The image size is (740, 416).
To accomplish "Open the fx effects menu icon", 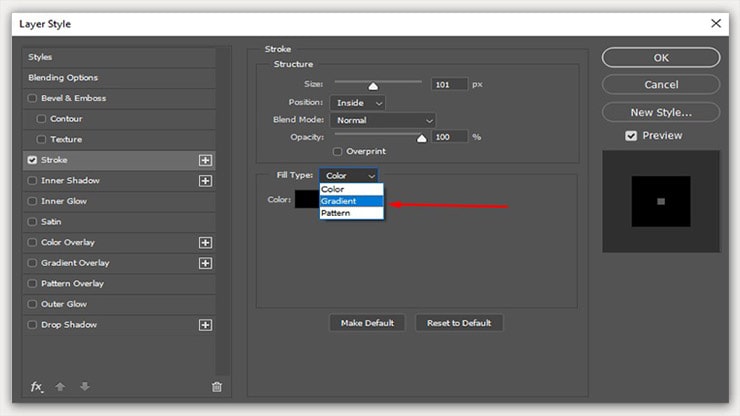I will coord(36,387).
